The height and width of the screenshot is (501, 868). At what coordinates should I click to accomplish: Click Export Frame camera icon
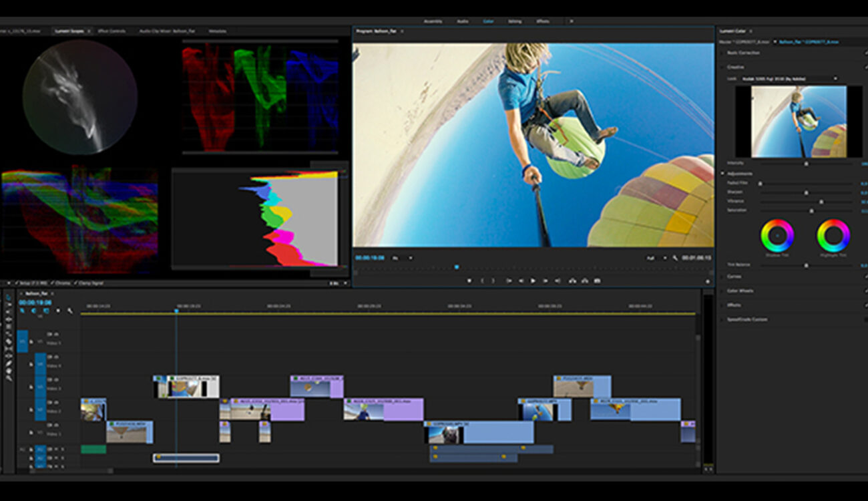(x=597, y=281)
